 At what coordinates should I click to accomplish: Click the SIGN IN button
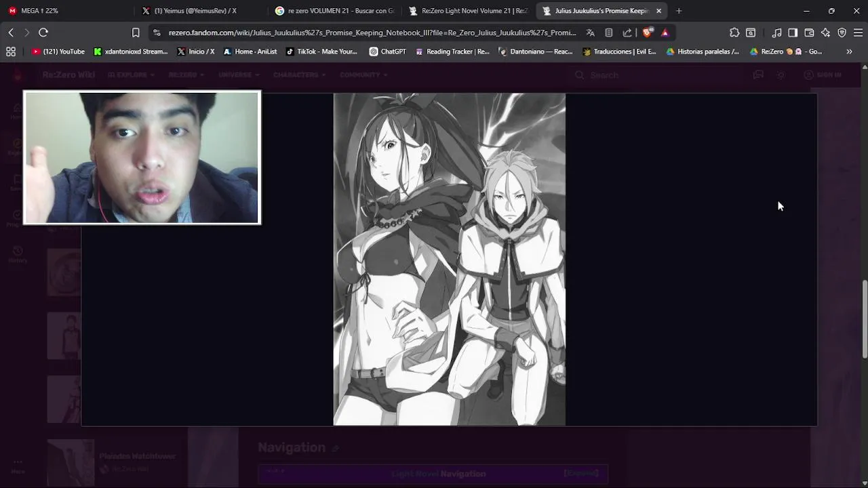point(822,75)
